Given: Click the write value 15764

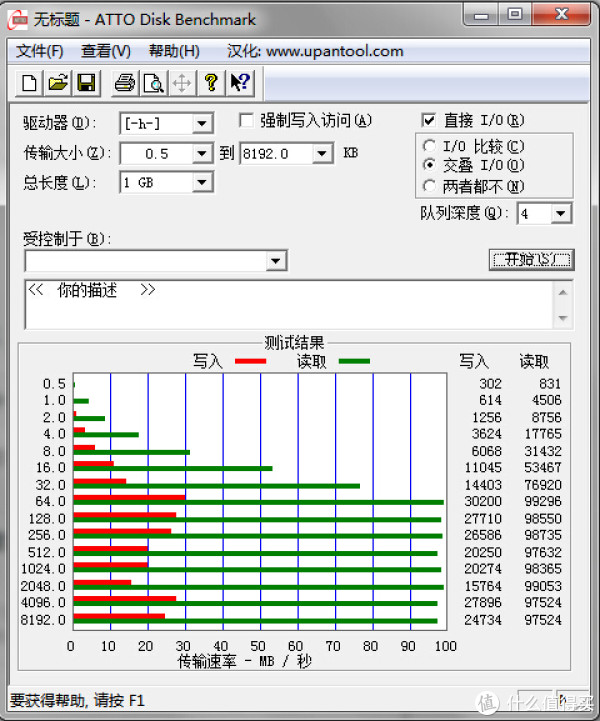Looking at the screenshot, I should [x=483, y=586].
